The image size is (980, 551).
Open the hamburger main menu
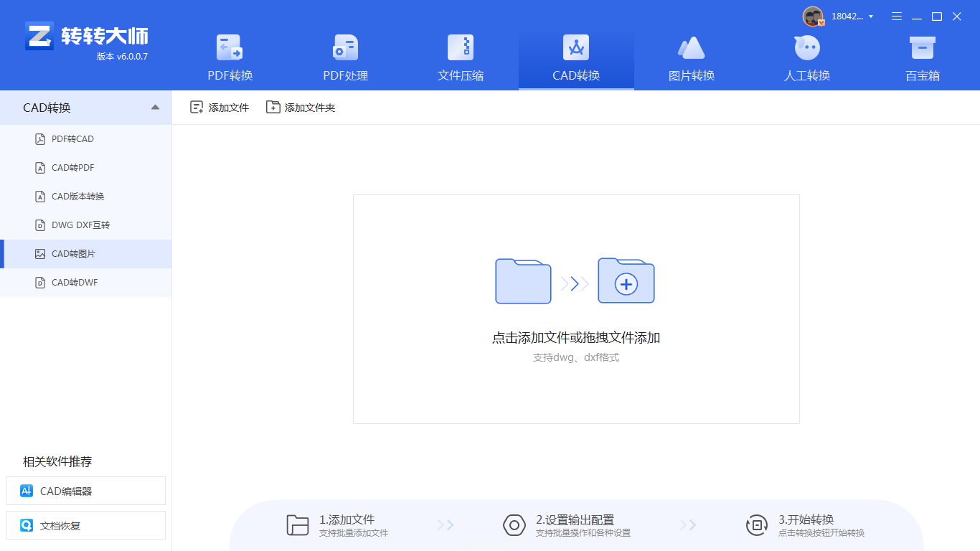coord(897,17)
